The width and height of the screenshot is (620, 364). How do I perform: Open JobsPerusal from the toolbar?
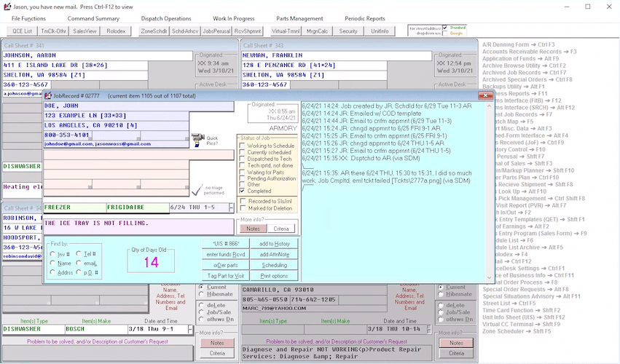pyautogui.click(x=216, y=31)
